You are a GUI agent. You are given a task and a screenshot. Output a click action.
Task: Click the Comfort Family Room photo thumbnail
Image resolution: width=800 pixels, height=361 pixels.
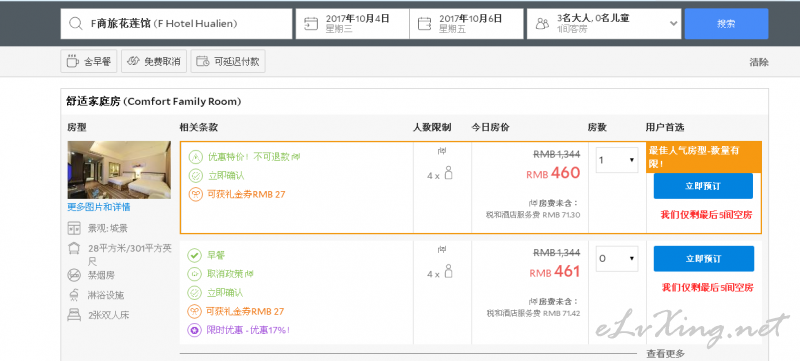coord(119,170)
